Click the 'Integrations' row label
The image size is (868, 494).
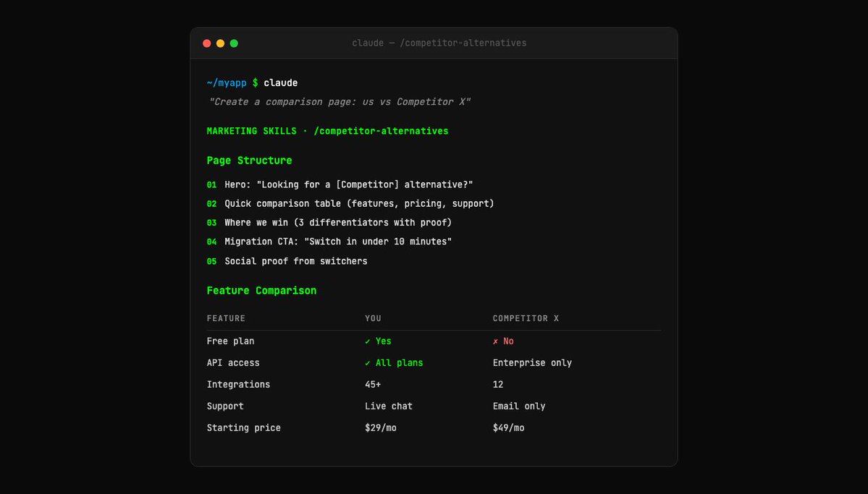coord(239,385)
